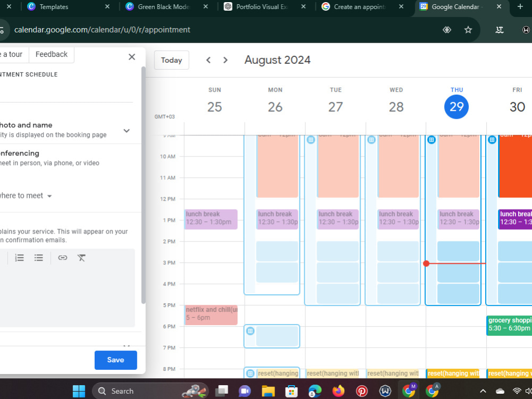This screenshot has width=532, height=399.
Task: Select Friday 30 date header
Action: [x=517, y=107]
